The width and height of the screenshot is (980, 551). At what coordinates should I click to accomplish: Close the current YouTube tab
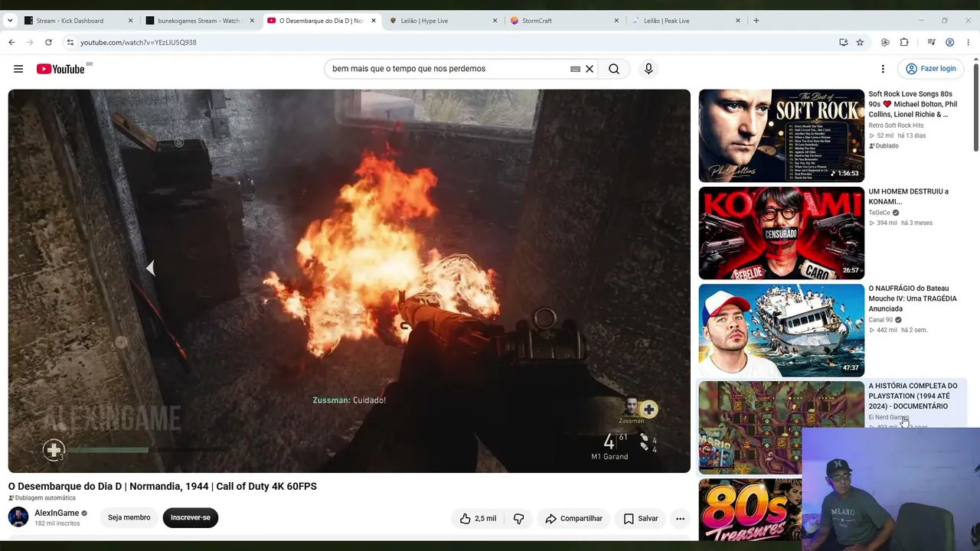pyautogui.click(x=374, y=21)
